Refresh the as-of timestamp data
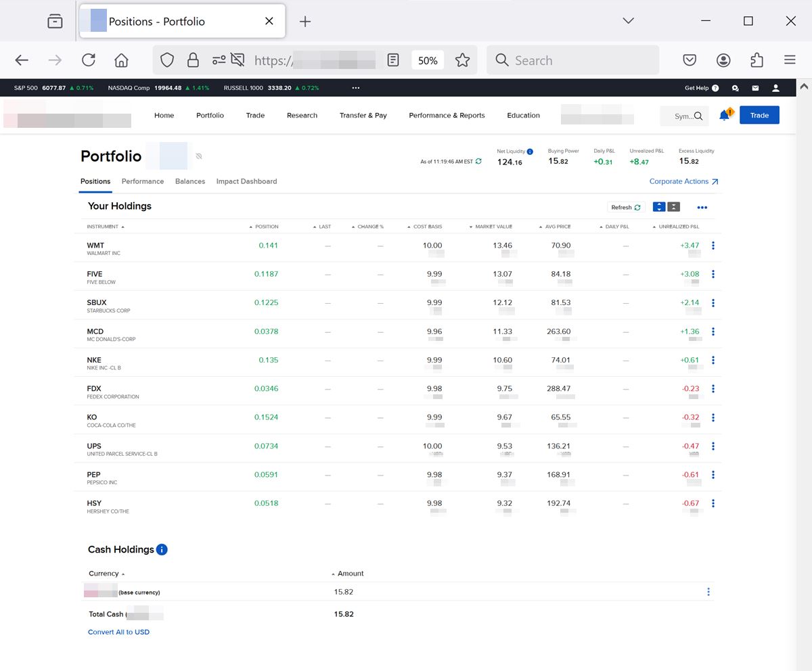The height and width of the screenshot is (671, 812). [479, 162]
